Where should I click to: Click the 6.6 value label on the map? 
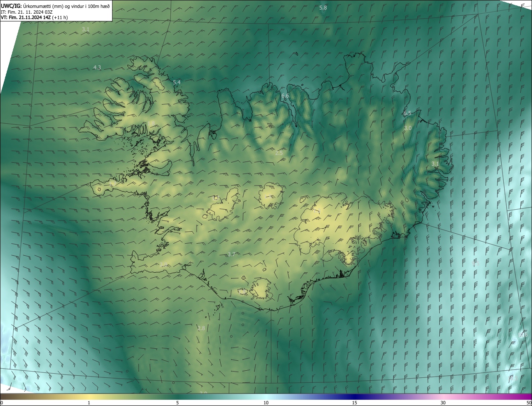pos(285,96)
